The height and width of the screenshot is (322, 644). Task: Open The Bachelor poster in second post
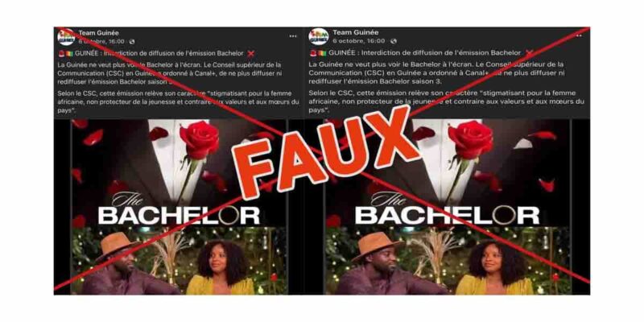448,207
